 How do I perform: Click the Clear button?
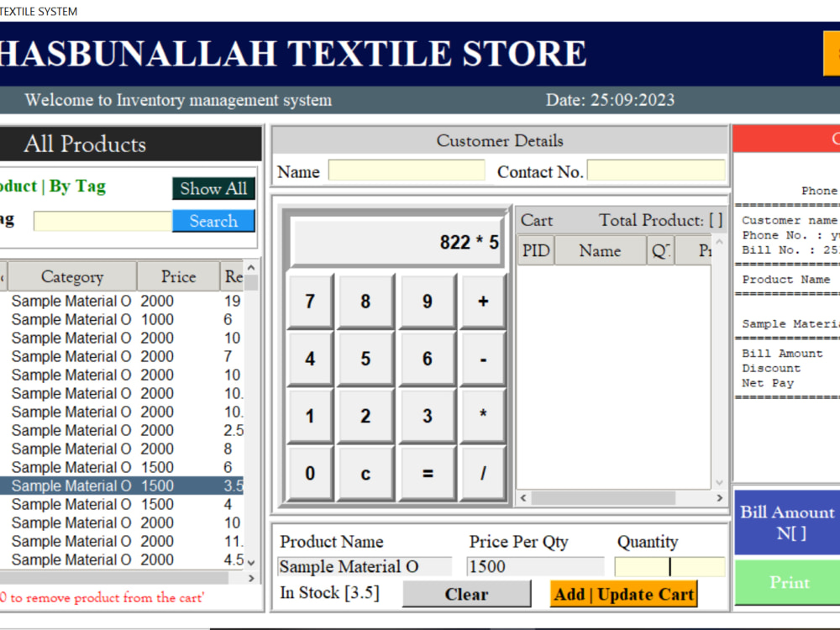coord(466,594)
